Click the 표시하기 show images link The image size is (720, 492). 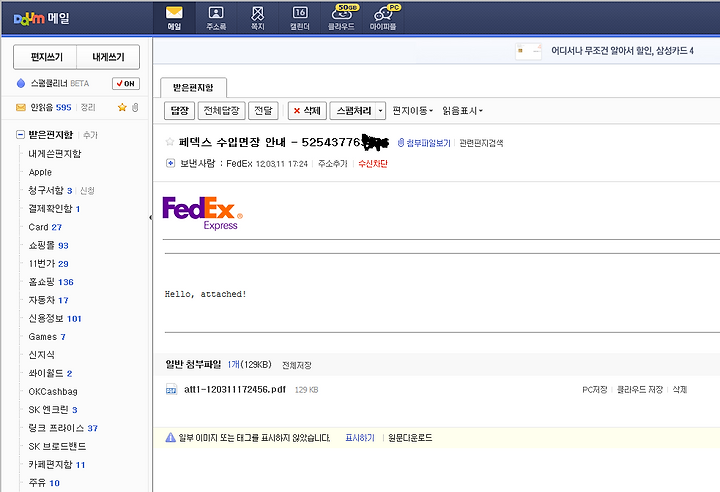pyautogui.click(x=360, y=438)
